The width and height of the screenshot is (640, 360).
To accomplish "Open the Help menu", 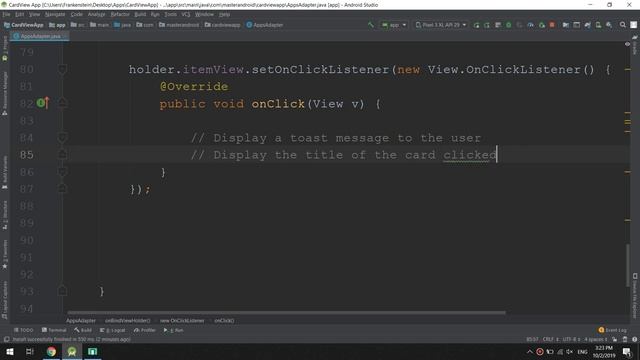I will coord(224,14).
